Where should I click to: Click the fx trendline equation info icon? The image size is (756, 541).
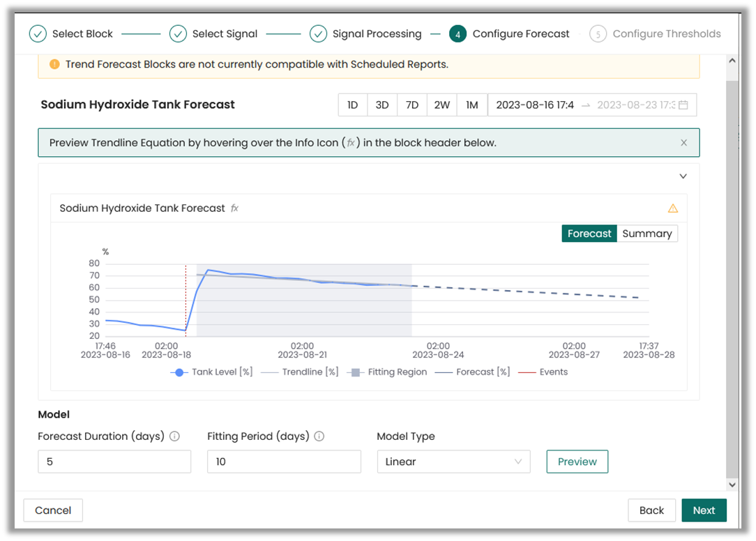(234, 208)
